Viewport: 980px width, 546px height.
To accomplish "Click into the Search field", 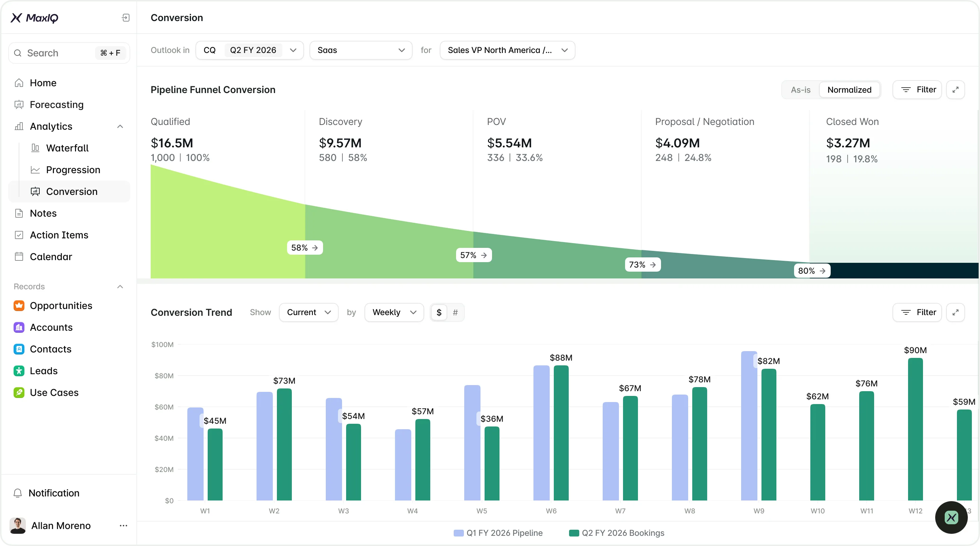I will click(69, 53).
